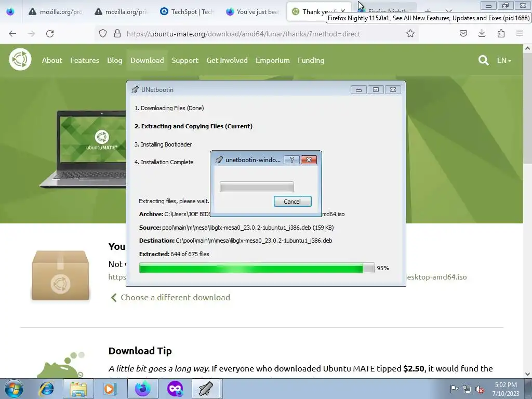Bookmark this page with the star icon
Screen dimensions: 532x399
(410, 34)
